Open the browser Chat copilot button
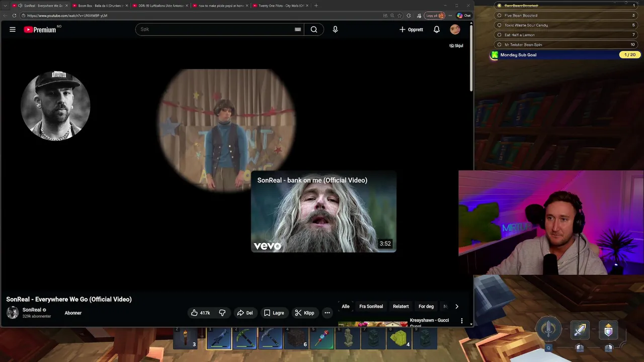 click(464, 16)
